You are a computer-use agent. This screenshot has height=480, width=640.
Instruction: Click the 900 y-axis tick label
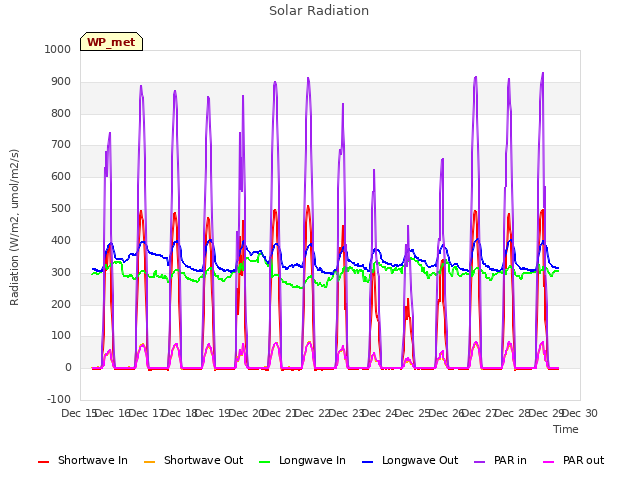pos(60,82)
